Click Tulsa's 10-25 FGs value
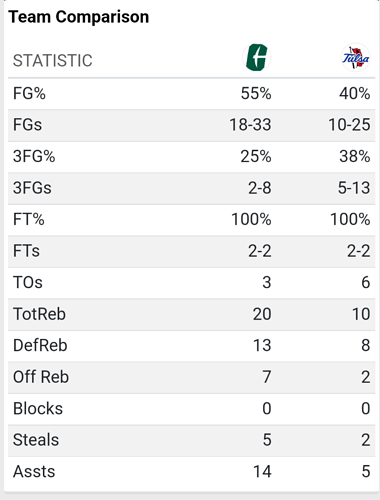Image resolution: width=380 pixels, height=500 pixels. [349, 125]
